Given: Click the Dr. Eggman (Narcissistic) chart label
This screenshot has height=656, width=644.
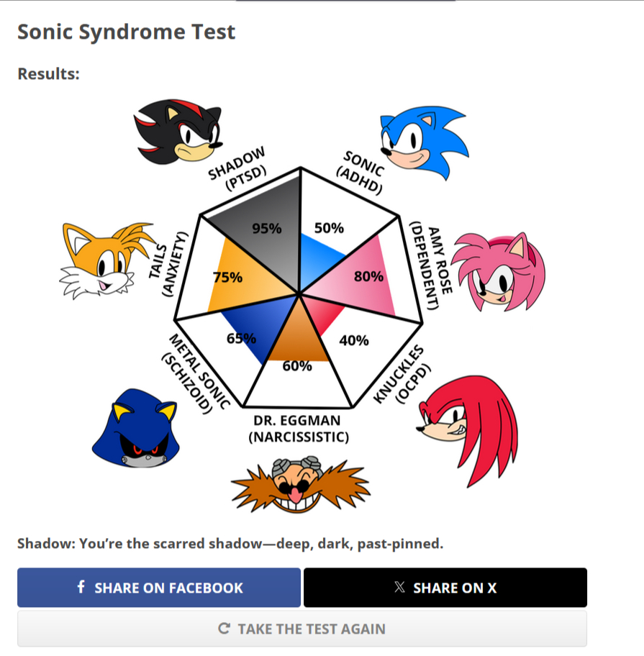Looking at the screenshot, I should click(297, 429).
